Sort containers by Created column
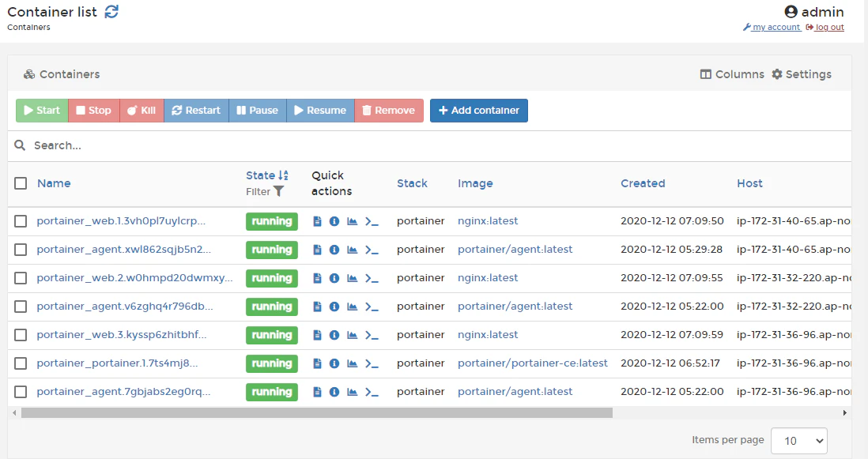The width and height of the screenshot is (868, 459). tap(643, 183)
